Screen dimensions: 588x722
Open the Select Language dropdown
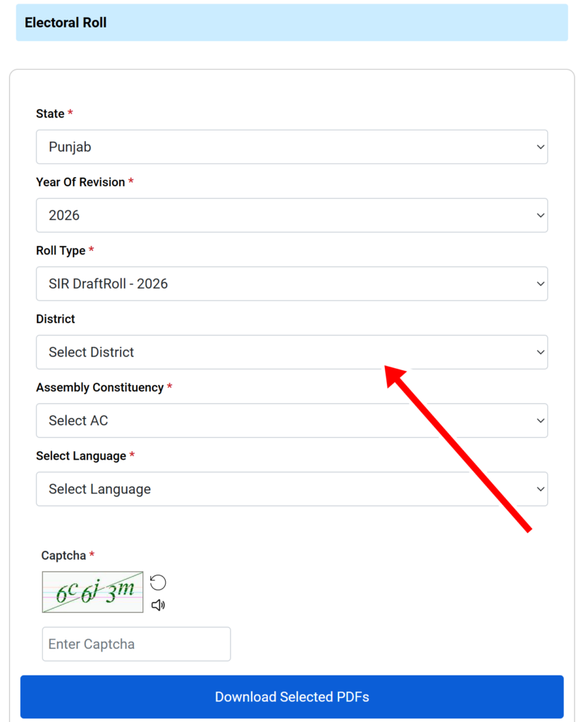[292, 489]
